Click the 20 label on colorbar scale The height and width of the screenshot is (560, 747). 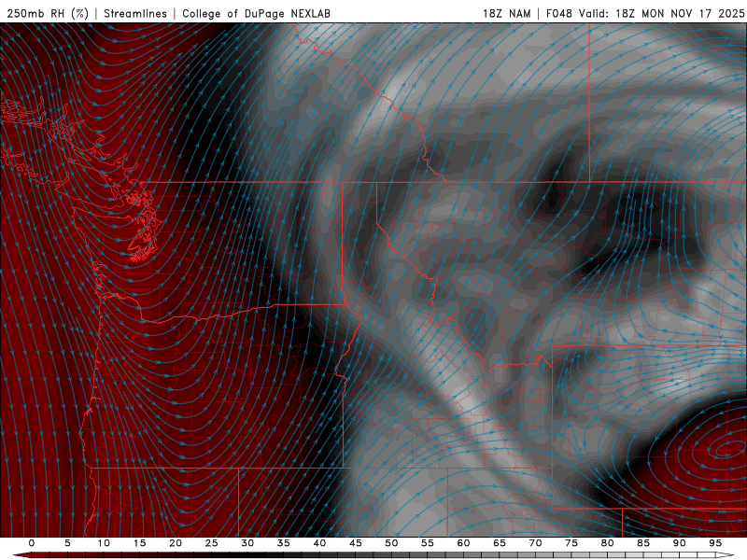pyautogui.click(x=176, y=543)
